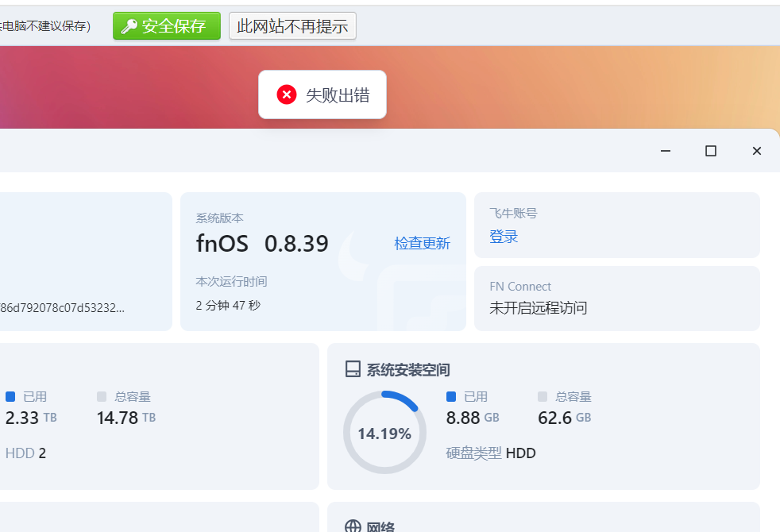Click the 网络 globe icon
Viewport: 780px width, 532px height.
353,526
